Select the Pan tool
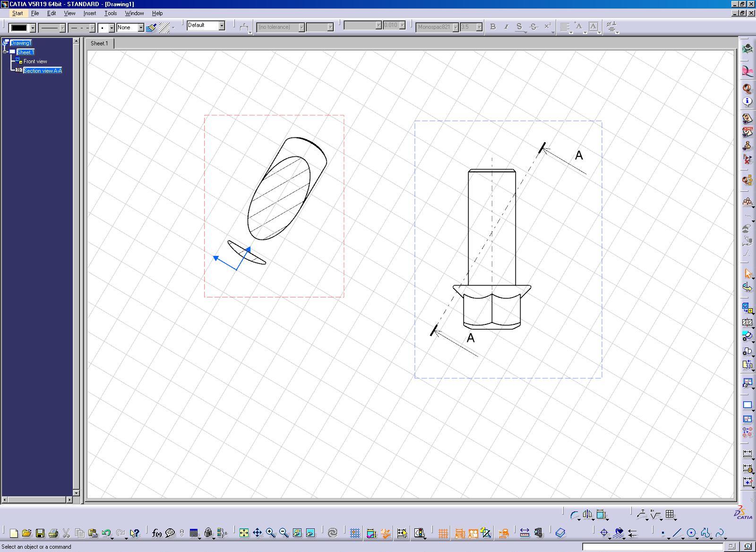 [258, 533]
